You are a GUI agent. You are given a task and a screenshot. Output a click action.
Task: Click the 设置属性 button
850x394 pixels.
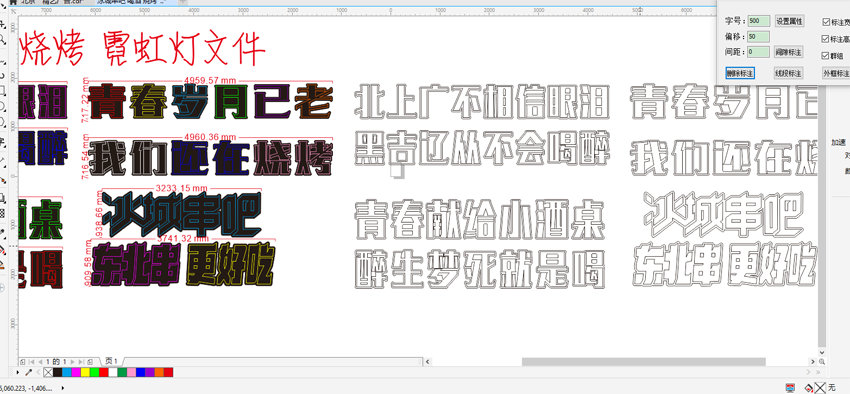point(789,21)
